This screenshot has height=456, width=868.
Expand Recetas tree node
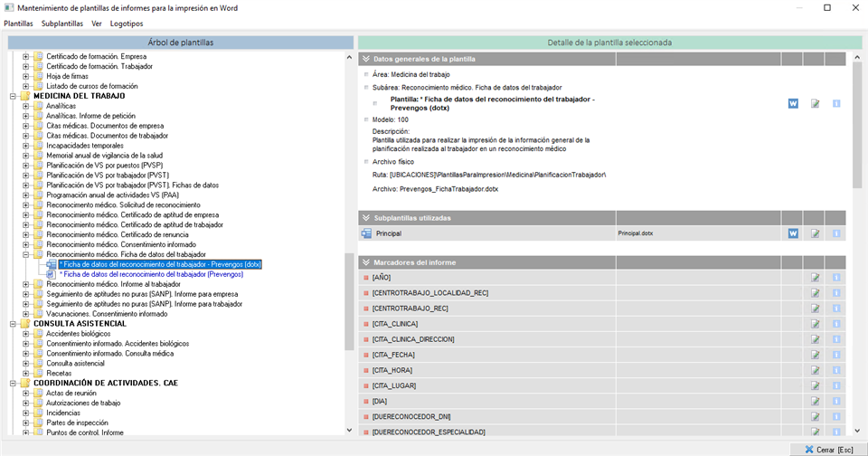(25, 373)
